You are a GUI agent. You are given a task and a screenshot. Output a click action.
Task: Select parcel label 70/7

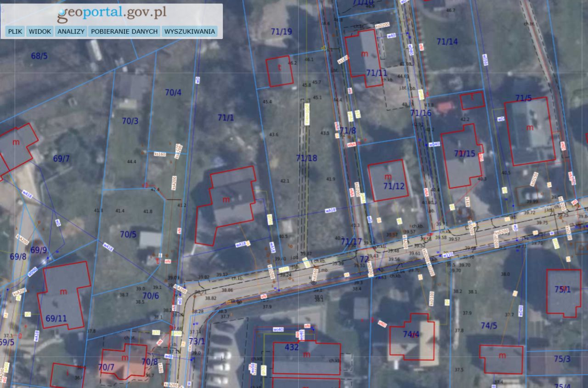pos(106,367)
